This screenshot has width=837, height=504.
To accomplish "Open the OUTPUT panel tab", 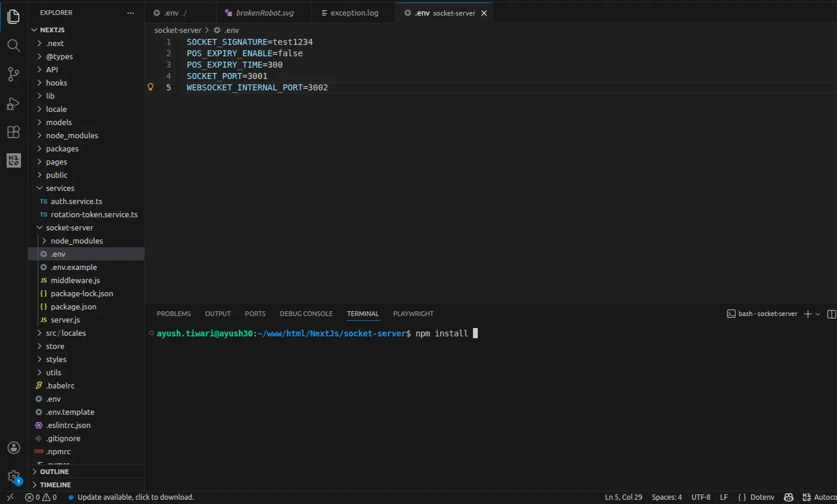I will (x=218, y=314).
